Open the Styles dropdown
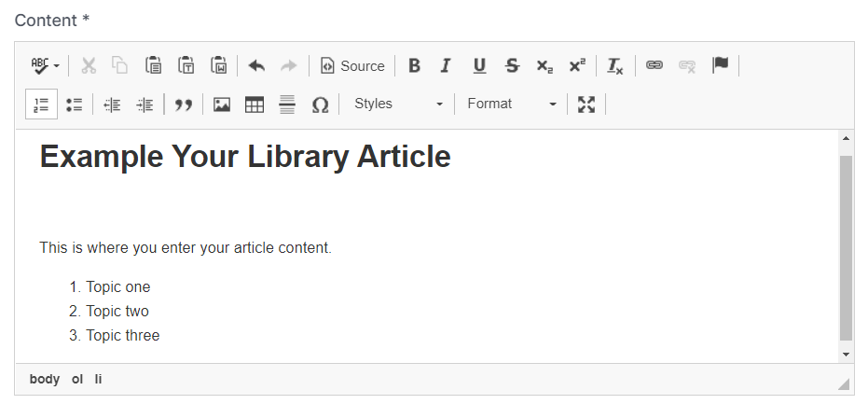 point(398,104)
